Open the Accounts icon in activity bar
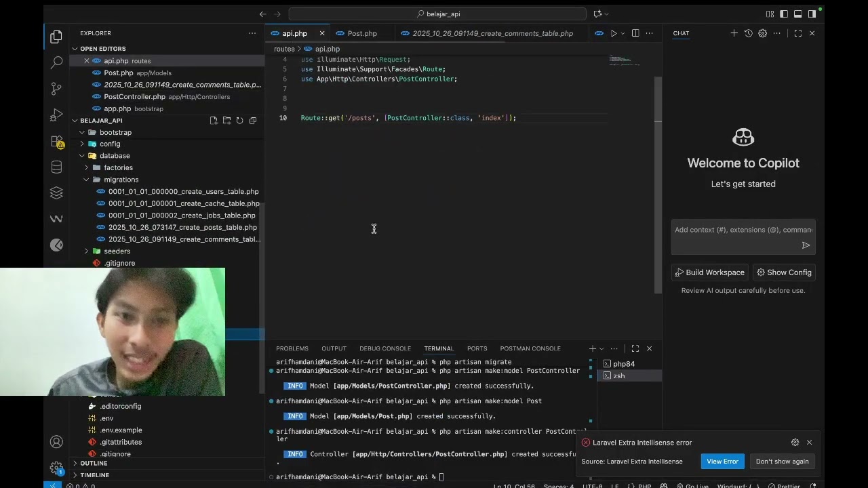This screenshot has width=868, height=488. [56, 442]
